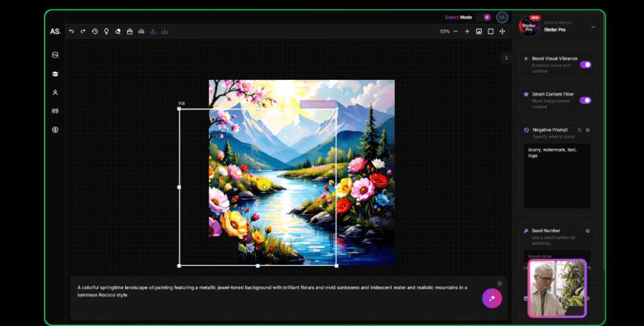Click the blue upload icon
The width and height of the screenshot is (644, 326).
[153, 31]
